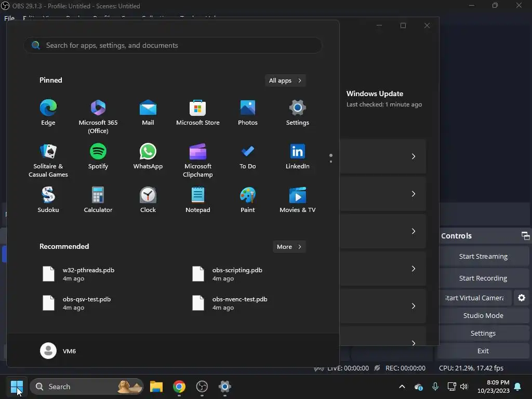
Task: Open File menu in OBS
Action: pyautogui.click(x=9, y=18)
